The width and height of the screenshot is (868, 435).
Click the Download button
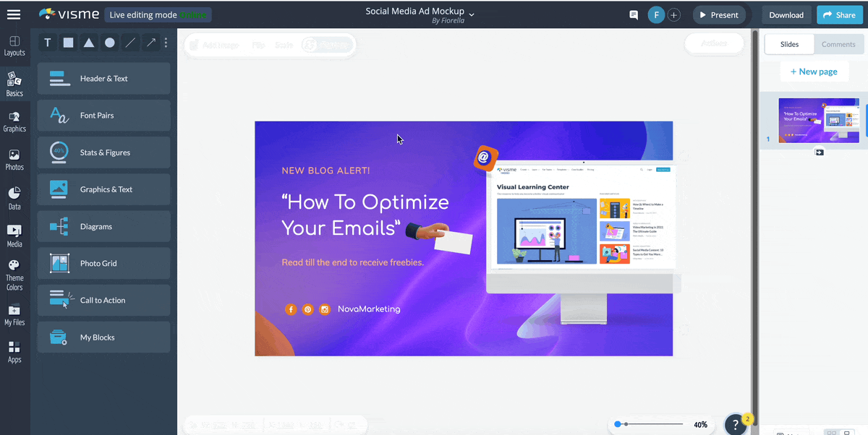pyautogui.click(x=786, y=14)
